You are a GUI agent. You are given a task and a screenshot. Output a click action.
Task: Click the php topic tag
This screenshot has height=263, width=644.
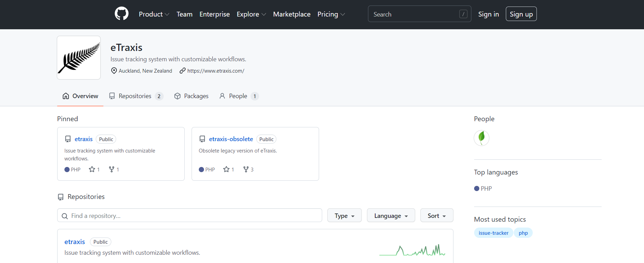click(523, 233)
